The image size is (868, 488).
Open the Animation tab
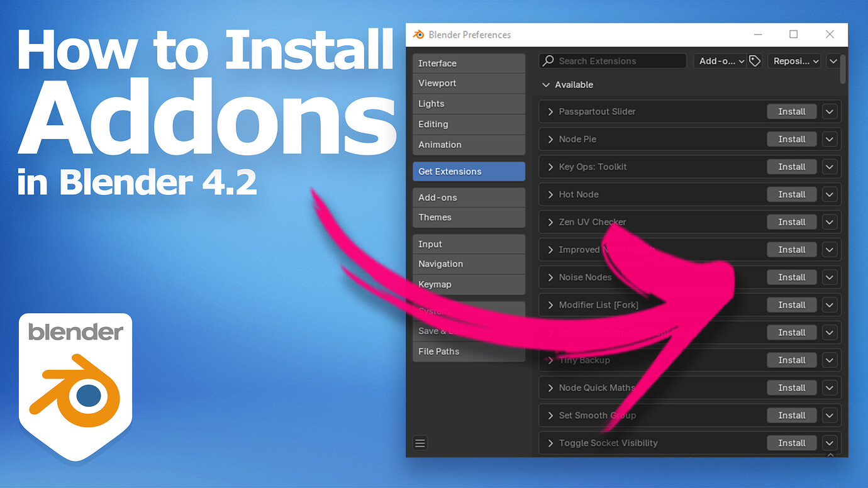(469, 145)
